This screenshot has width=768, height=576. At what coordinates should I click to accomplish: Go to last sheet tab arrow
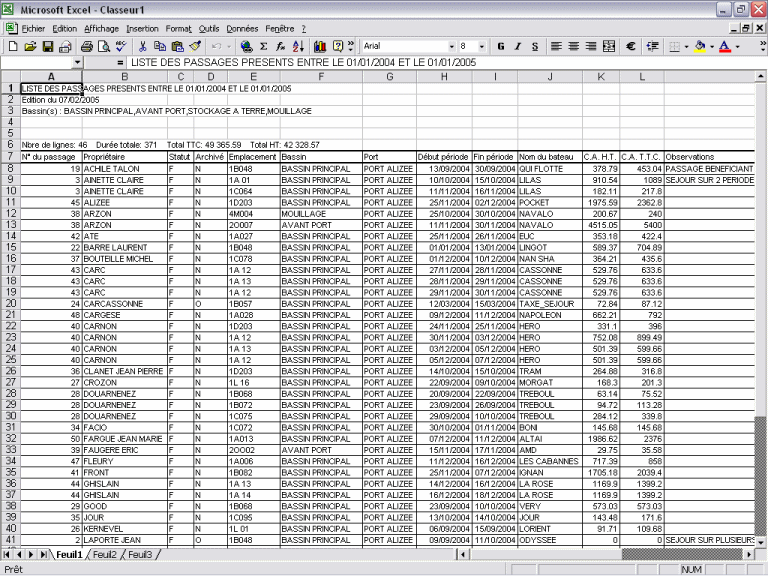click(44, 554)
